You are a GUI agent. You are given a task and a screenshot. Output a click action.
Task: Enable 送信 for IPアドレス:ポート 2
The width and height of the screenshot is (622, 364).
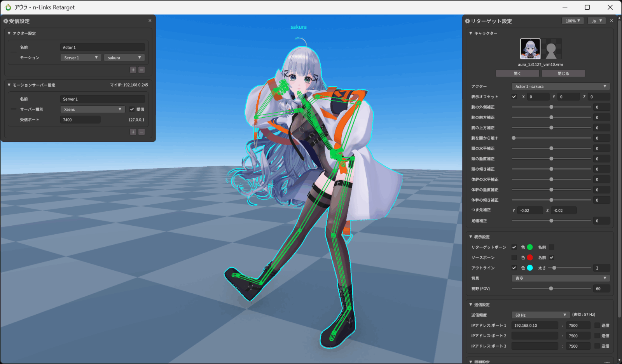pyautogui.click(x=597, y=336)
